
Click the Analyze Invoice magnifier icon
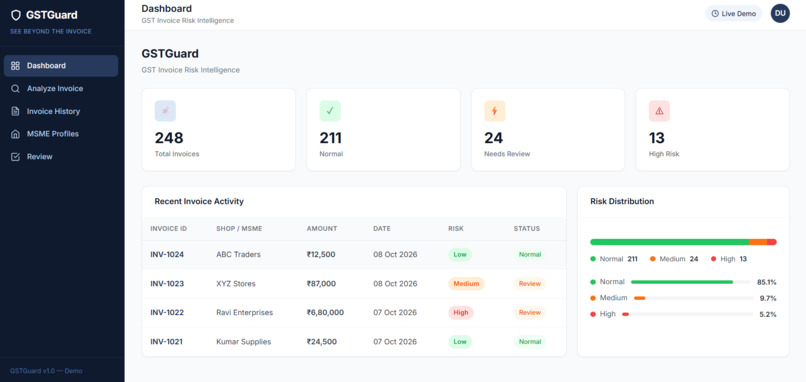point(15,88)
